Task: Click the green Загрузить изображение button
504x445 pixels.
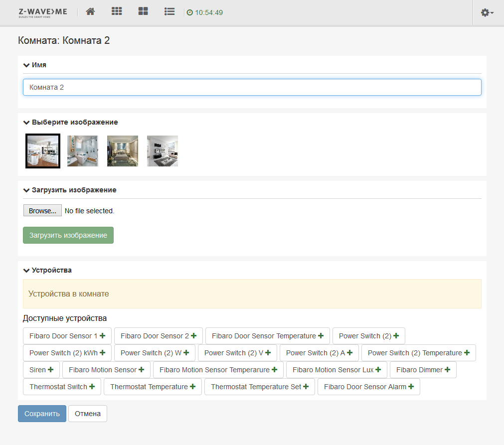Action: 68,235
